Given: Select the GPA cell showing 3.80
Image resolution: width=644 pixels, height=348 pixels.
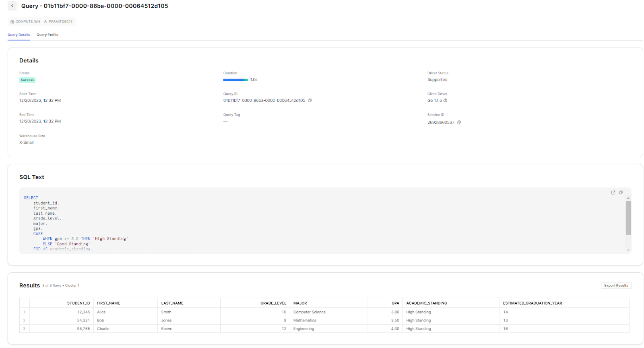Looking at the screenshot, I should click(385, 312).
